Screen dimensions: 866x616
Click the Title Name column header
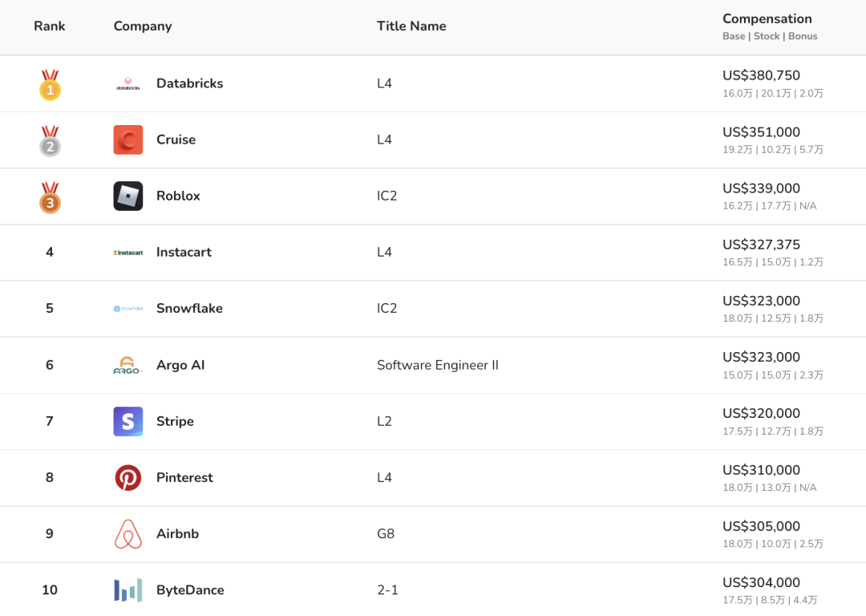[411, 26]
